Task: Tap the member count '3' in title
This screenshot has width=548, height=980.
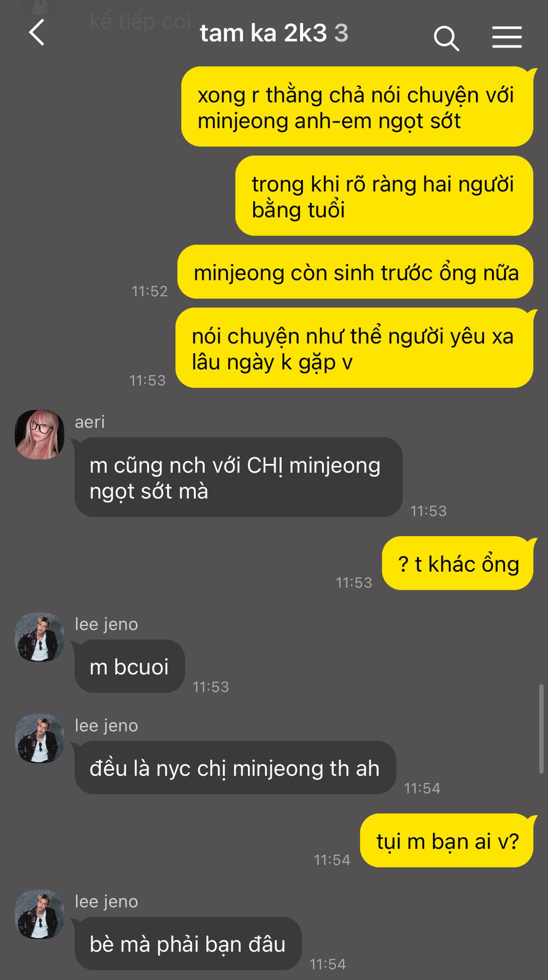Action: pos(341,33)
